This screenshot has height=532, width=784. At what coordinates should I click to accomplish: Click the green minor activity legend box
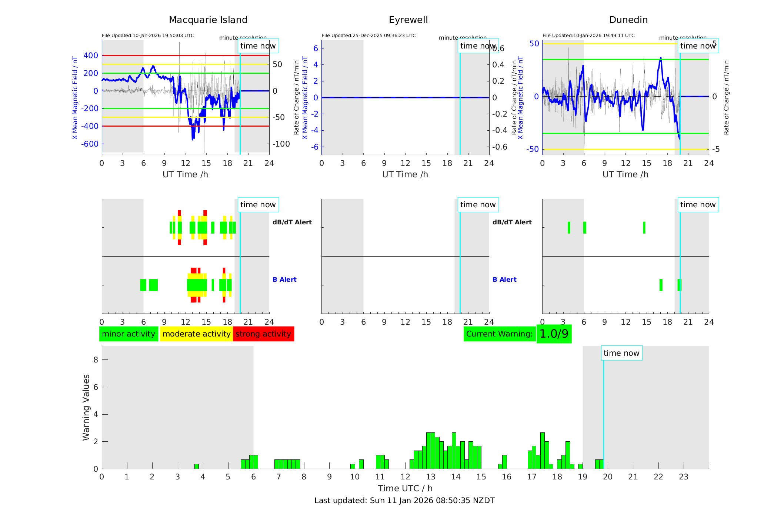129,334
